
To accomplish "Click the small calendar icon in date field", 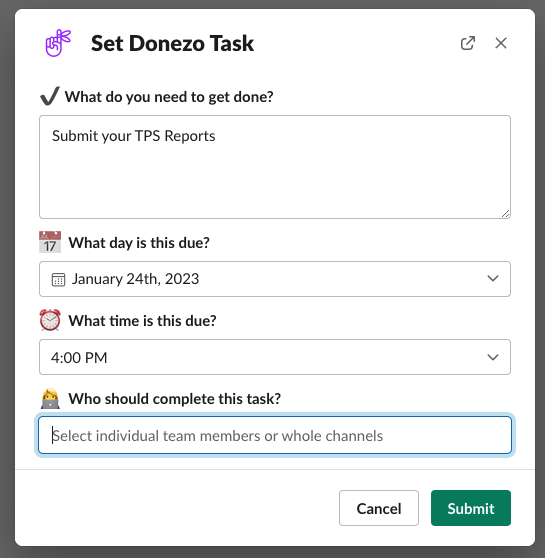I will [x=58, y=279].
